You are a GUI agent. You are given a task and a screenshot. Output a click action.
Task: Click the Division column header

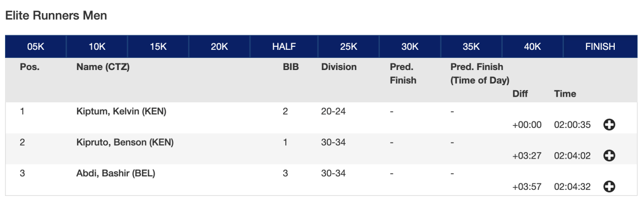339,67
